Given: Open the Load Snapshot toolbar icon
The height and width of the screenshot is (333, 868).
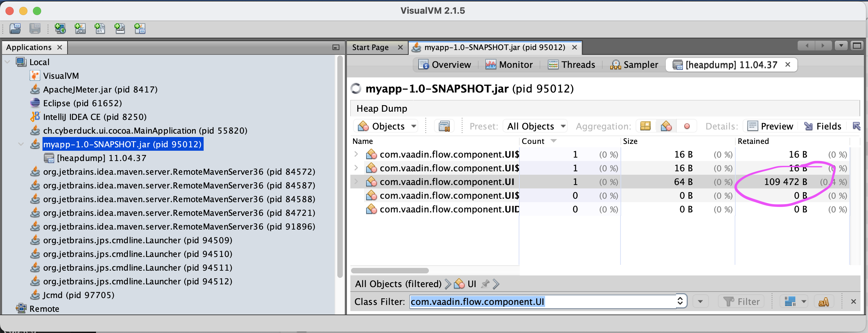Looking at the screenshot, I should pos(14,29).
